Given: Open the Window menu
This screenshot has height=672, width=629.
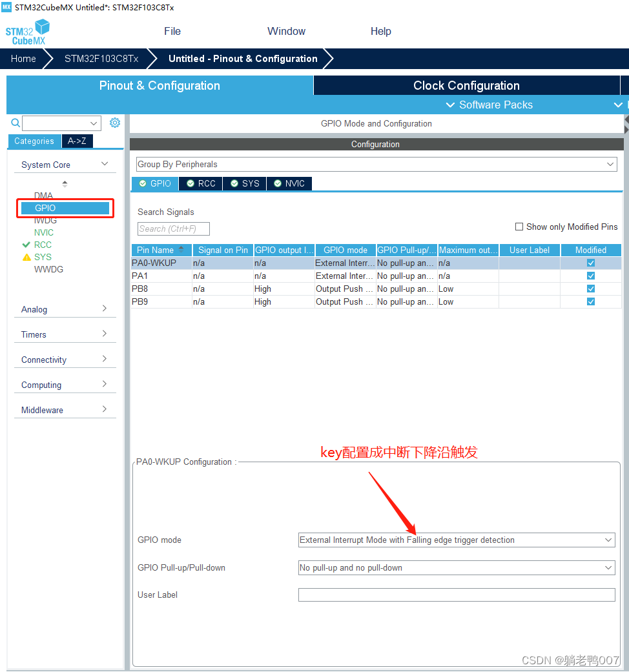Looking at the screenshot, I should pos(287,31).
